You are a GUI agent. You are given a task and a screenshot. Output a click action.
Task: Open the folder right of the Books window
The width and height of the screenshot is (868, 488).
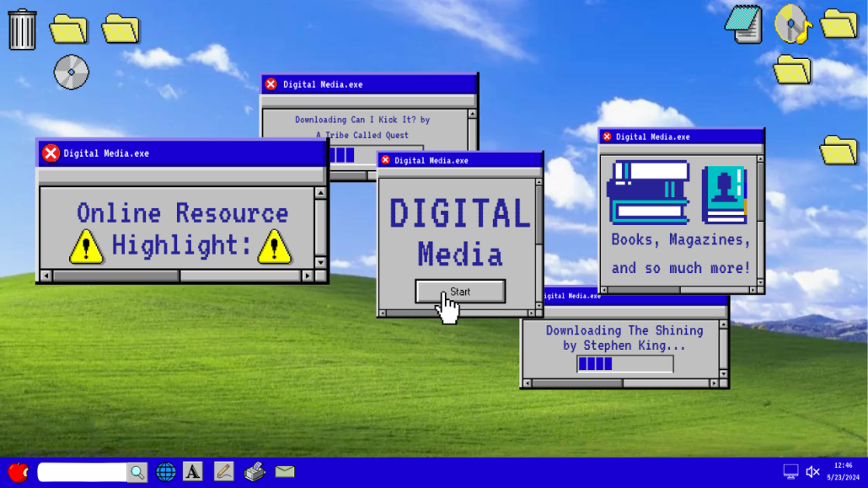839,149
